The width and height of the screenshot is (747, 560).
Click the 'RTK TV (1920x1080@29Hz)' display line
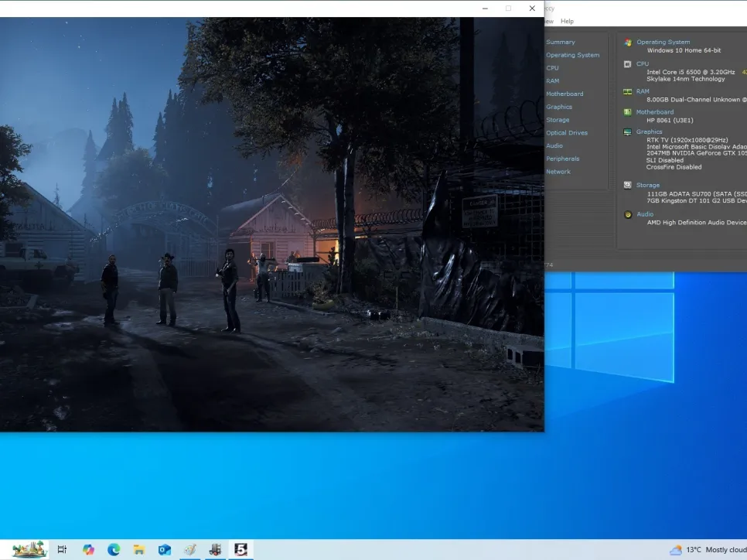(687, 140)
